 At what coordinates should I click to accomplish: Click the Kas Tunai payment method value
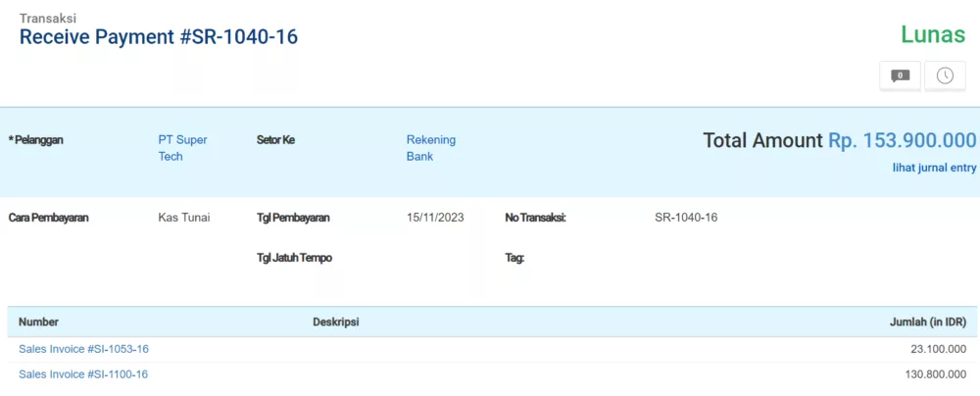click(x=184, y=218)
